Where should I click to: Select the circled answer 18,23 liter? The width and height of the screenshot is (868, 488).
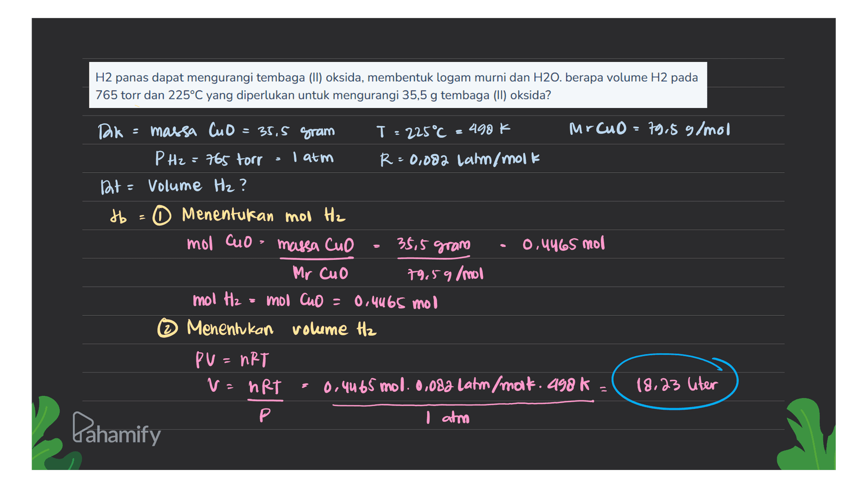[675, 382]
